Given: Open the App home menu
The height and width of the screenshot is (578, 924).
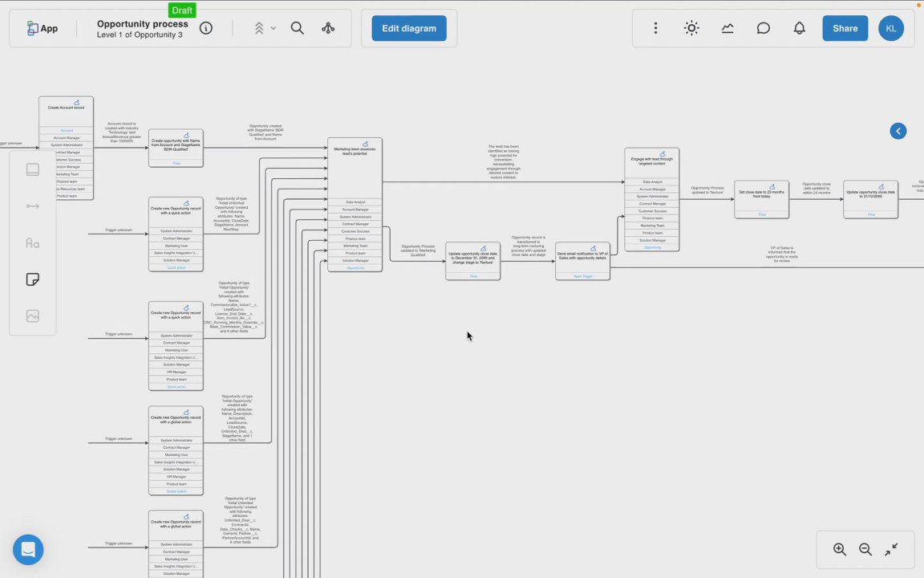Looking at the screenshot, I should pos(43,28).
